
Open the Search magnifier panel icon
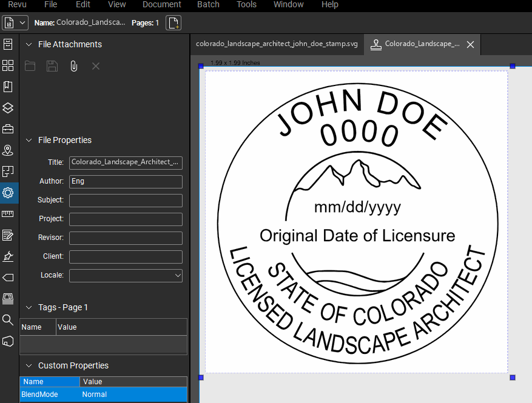(x=8, y=319)
